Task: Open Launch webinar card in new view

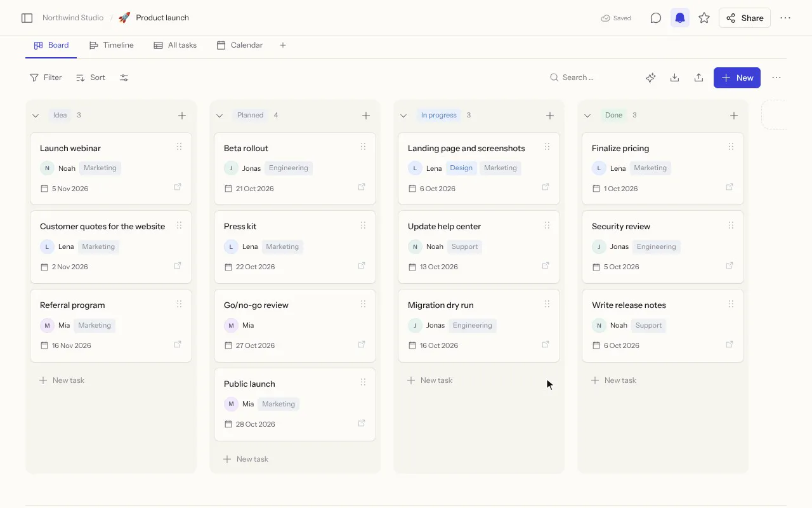Action: [178, 187]
